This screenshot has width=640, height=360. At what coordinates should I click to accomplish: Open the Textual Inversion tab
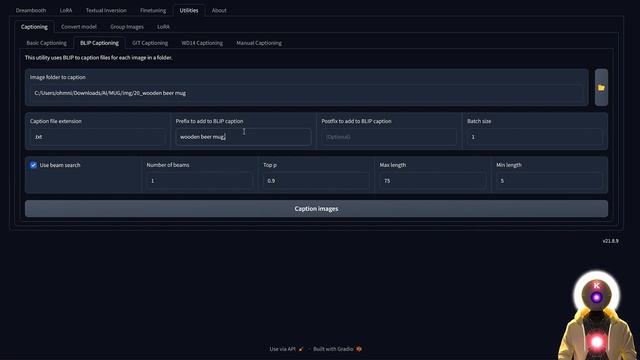pos(106,10)
